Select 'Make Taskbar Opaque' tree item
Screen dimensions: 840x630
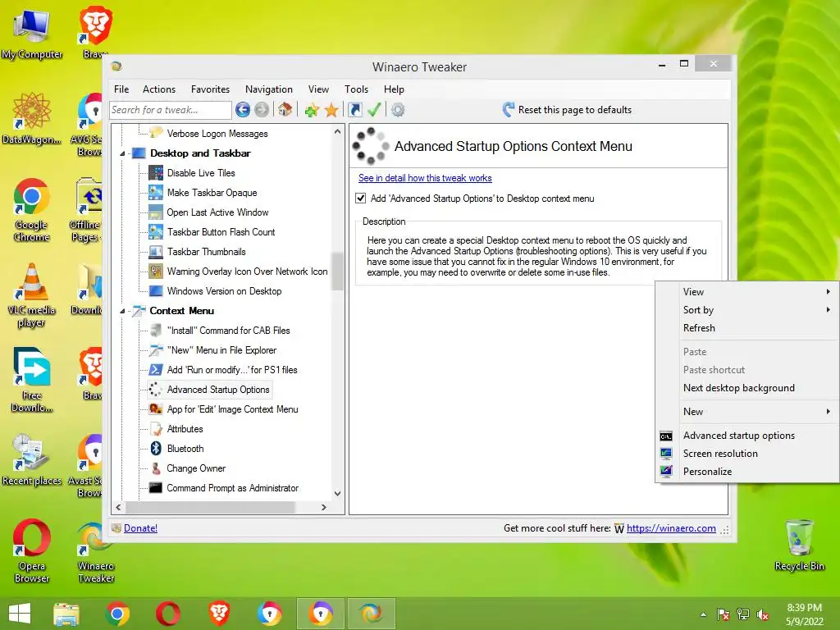point(212,193)
